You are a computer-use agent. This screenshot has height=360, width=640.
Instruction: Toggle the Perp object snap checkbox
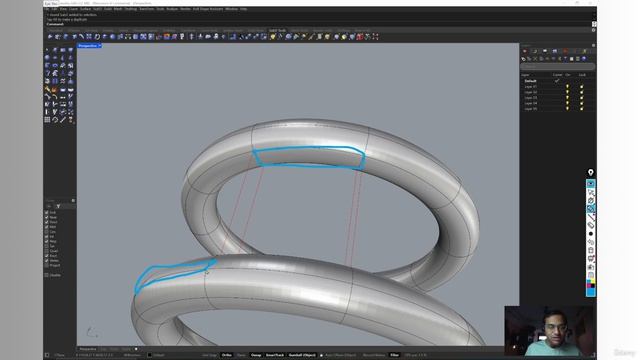click(x=47, y=242)
